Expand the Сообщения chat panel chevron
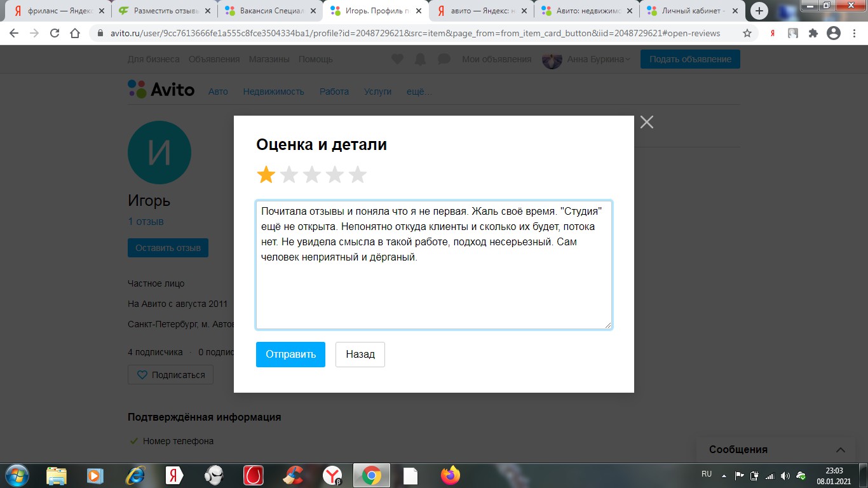The image size is (868, 488). pos(841,450)
